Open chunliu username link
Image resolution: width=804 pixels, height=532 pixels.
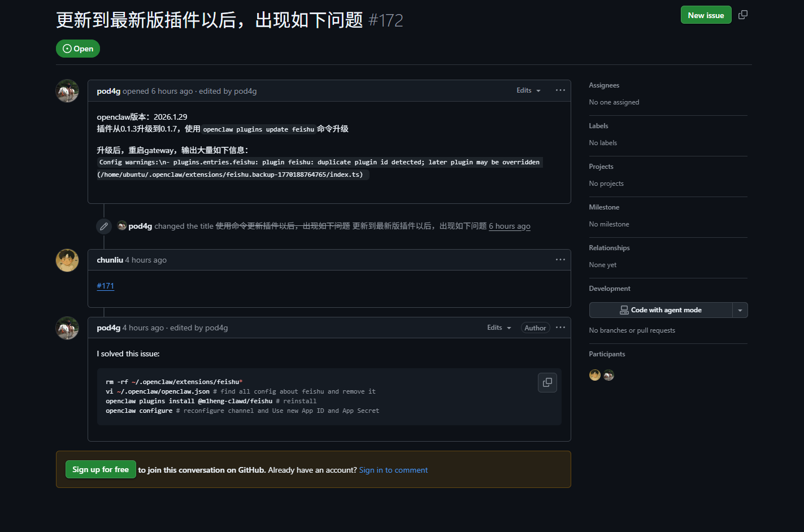[x=110, y=260]
